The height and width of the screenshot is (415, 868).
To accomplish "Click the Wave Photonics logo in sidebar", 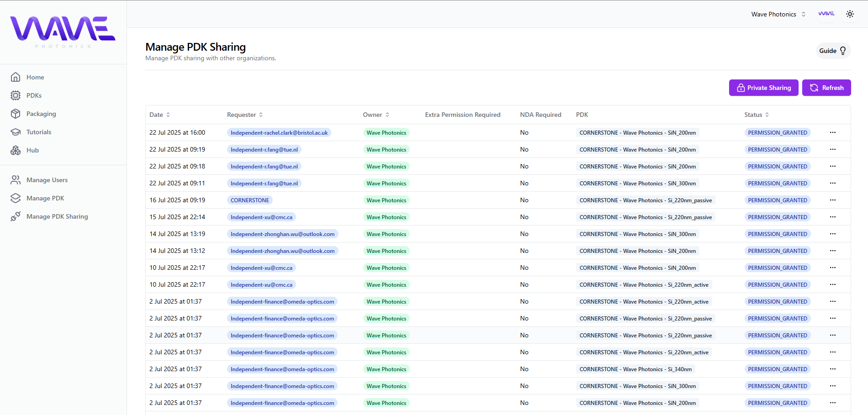I will 63,32.
